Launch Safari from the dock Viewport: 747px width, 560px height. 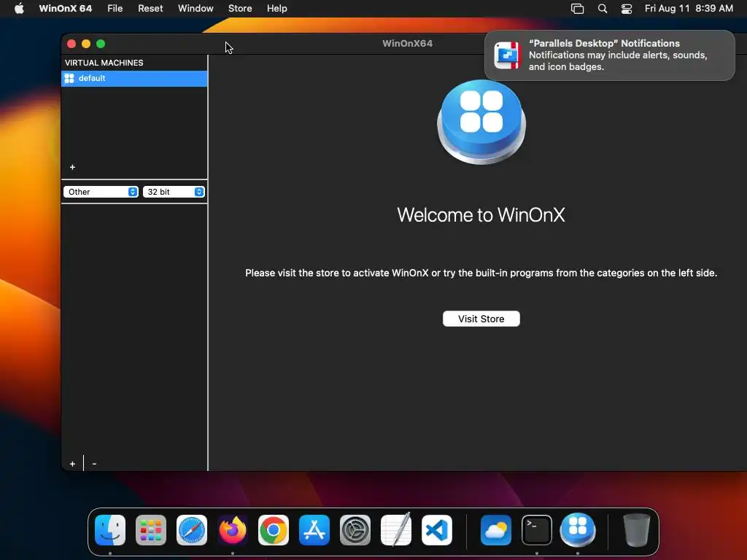coord(192,530)
